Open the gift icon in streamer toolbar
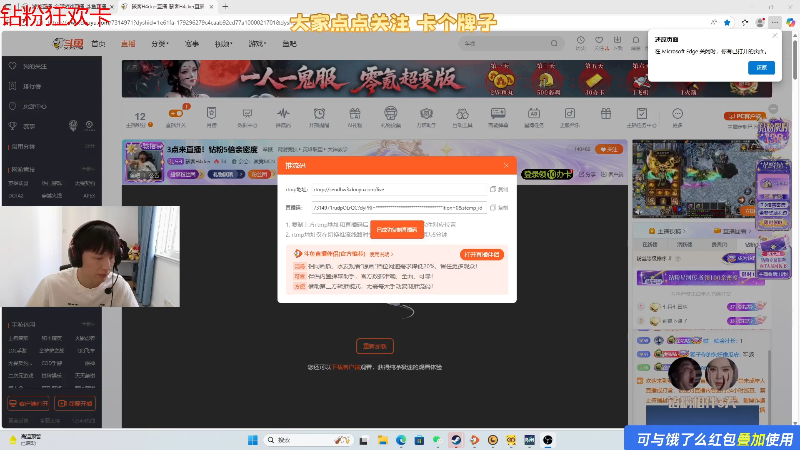800x450 pixels. 606,113
